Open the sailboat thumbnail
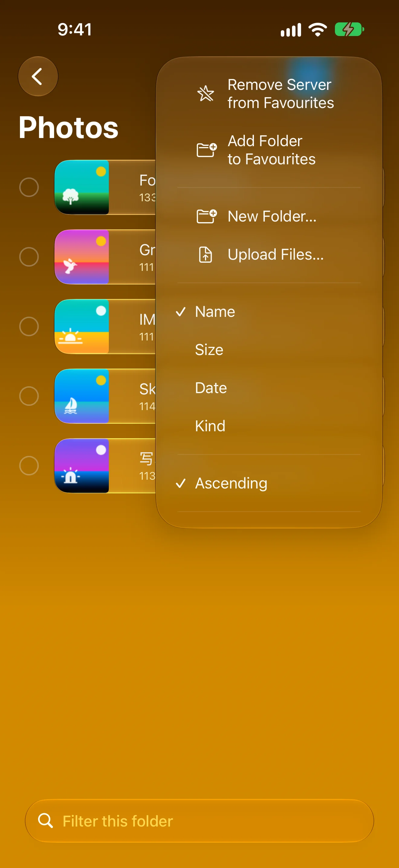Image resolution: width=399 pixels, height=868 pixels. pos(82,396)
